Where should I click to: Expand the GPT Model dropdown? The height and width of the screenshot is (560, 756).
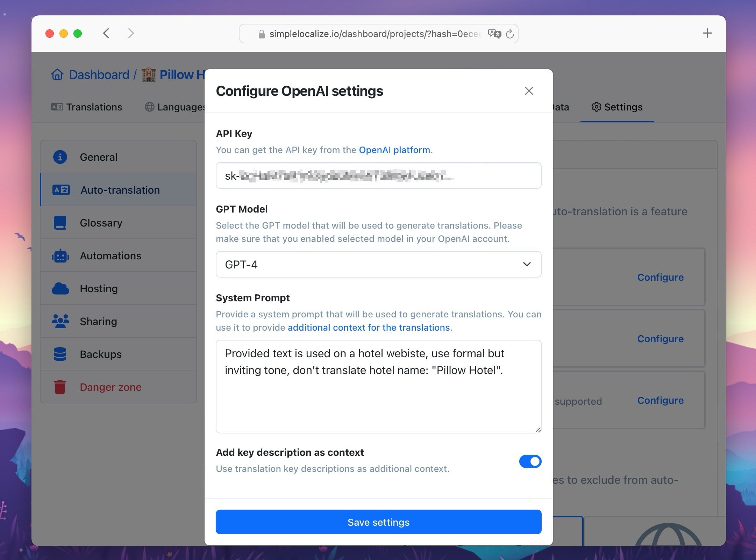point(378,264)
